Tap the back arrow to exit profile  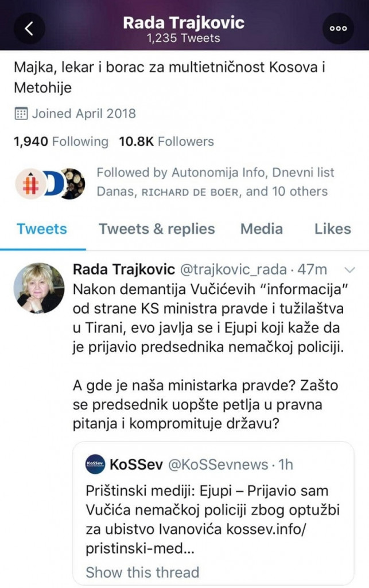(29, 28)
